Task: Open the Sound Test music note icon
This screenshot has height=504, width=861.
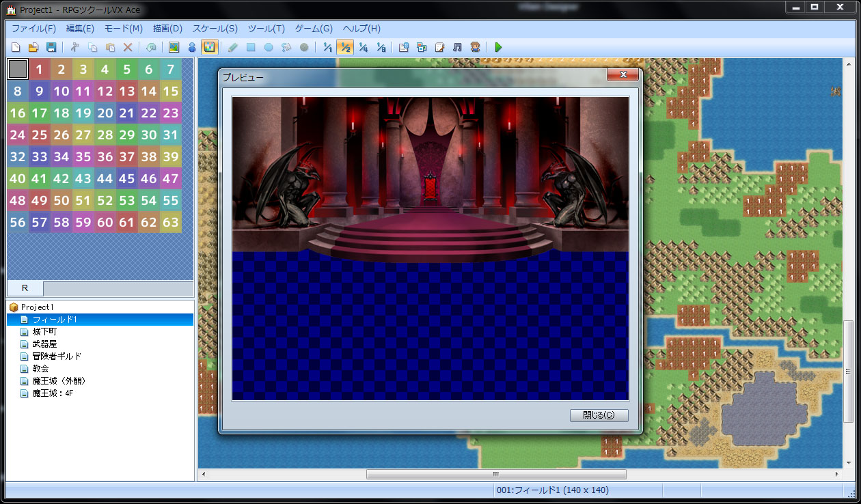Action: tap(457, 48)
